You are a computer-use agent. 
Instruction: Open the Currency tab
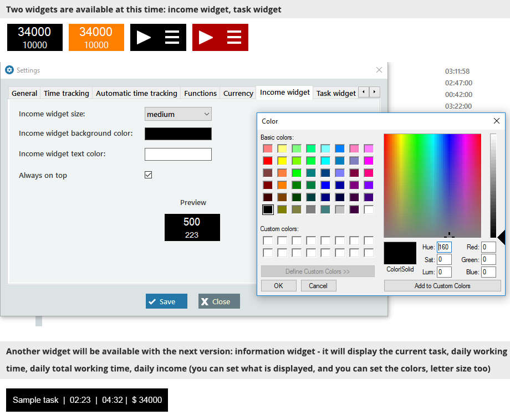click(x=238, y=93)
